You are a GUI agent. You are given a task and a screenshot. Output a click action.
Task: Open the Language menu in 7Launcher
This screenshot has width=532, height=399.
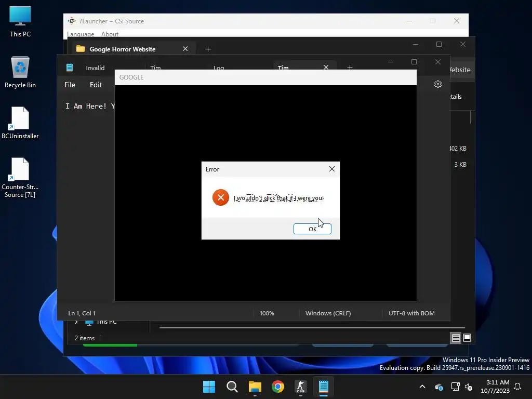point(81,34)
